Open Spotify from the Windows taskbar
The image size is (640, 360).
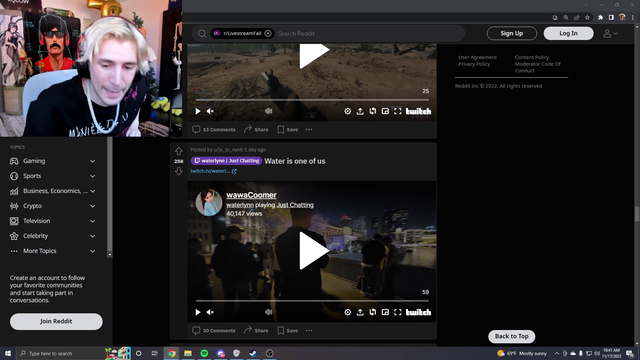(204, 353)
